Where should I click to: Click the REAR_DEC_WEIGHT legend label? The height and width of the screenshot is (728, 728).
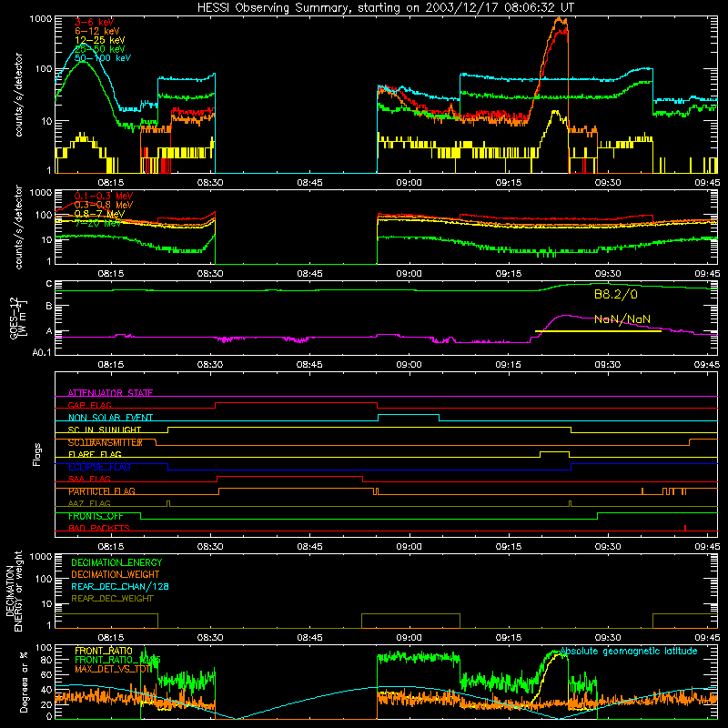tap(112, 599)
